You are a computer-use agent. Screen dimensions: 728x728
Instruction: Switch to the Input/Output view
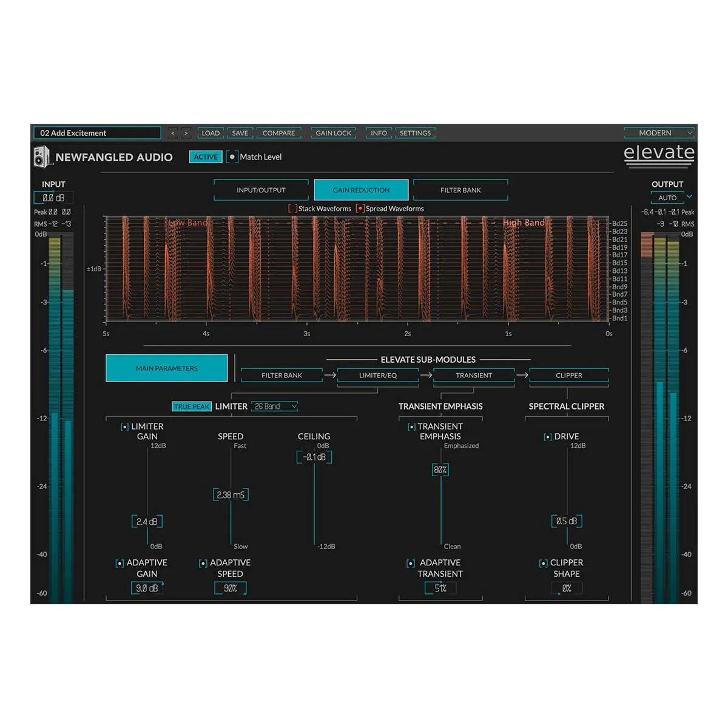261,189
